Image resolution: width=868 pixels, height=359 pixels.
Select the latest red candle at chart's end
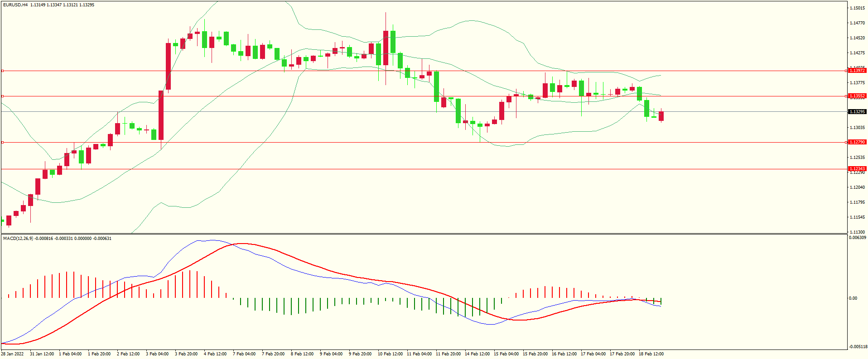click(661, 116)
